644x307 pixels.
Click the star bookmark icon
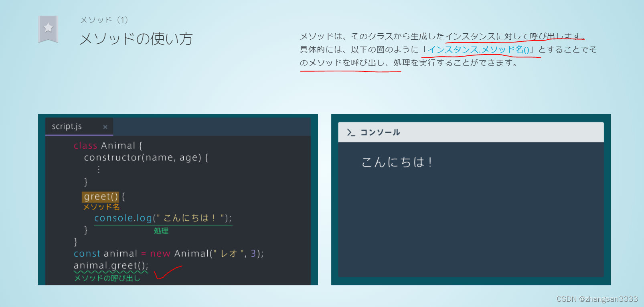[48, 29]
